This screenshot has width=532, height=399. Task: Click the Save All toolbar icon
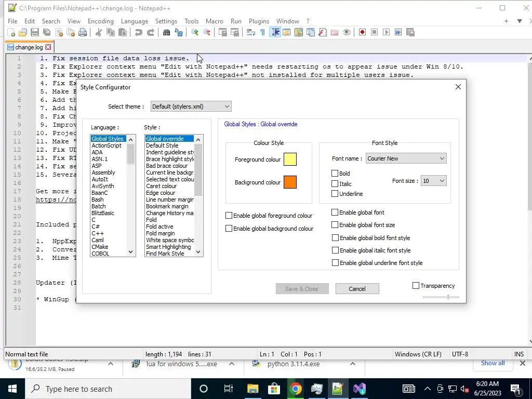pyautogui.click(x=46, y=32)
